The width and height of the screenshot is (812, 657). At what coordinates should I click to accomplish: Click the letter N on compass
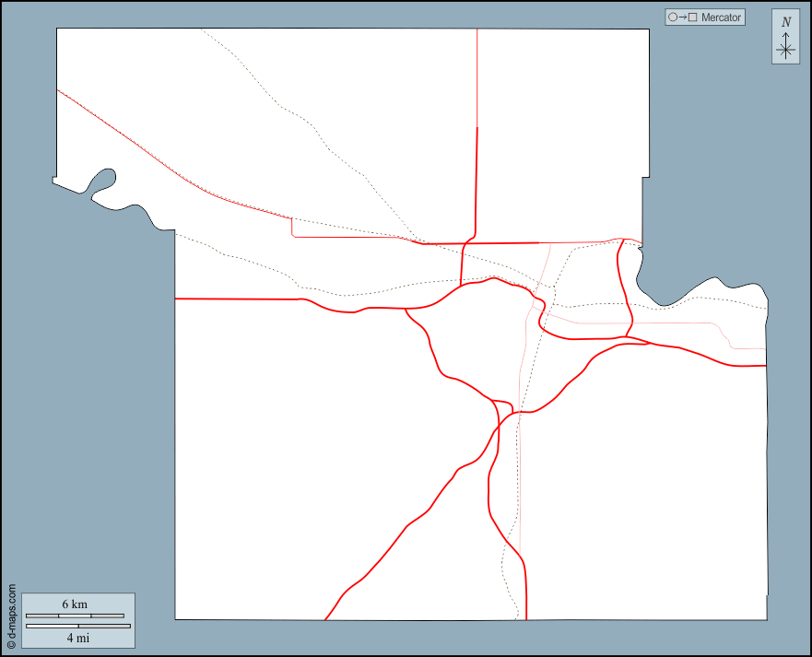pos(786,22)
